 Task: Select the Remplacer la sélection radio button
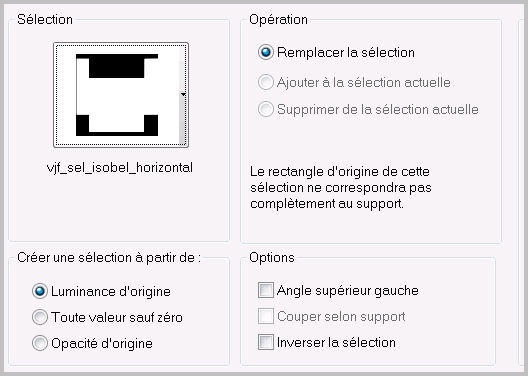point(265,53)
